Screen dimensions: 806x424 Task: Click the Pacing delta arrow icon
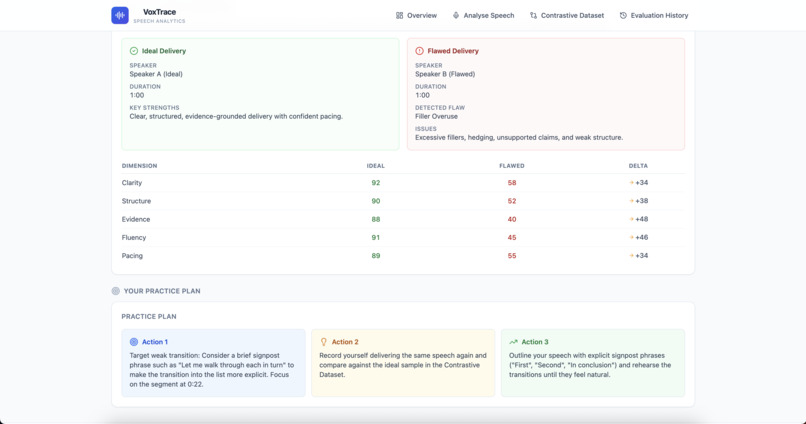click(631, 255)
